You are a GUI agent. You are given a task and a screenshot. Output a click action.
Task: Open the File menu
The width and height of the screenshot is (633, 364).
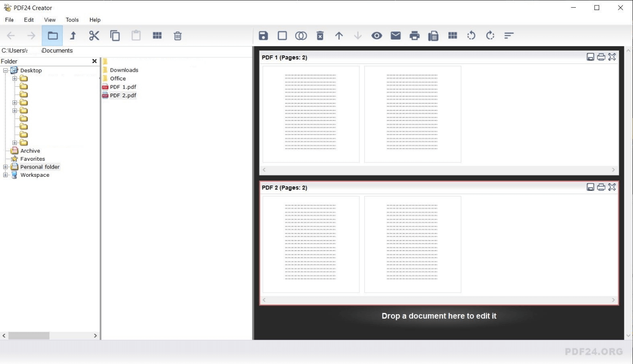9,20
